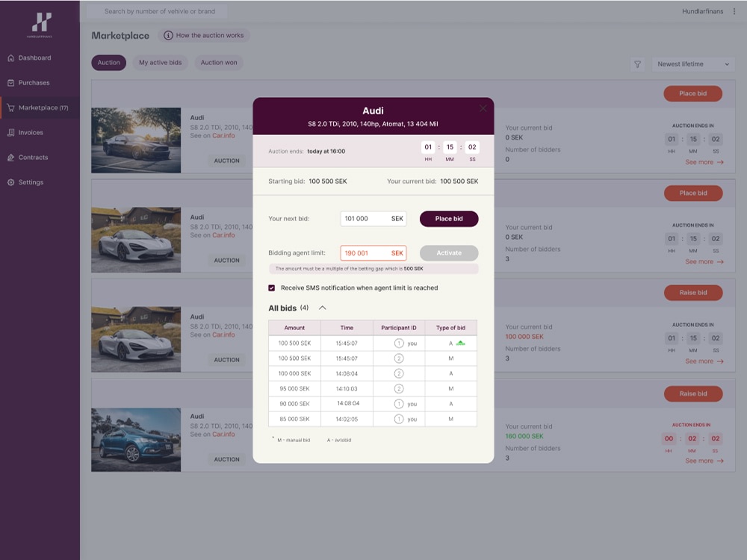The image size is (747, 560).
Task: Open Dashboard in the sidebar
Action: 34,58
